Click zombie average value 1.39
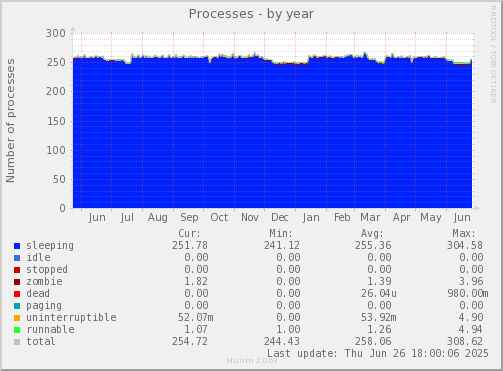This screenshot has width=503, height=371. 379,282
